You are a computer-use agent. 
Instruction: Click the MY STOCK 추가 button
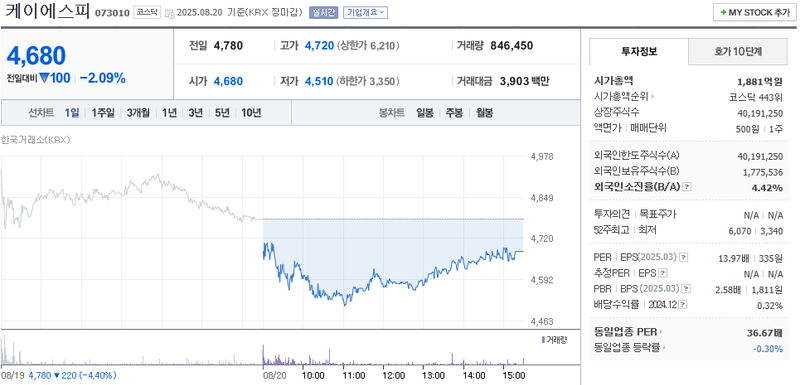(755, 13)
